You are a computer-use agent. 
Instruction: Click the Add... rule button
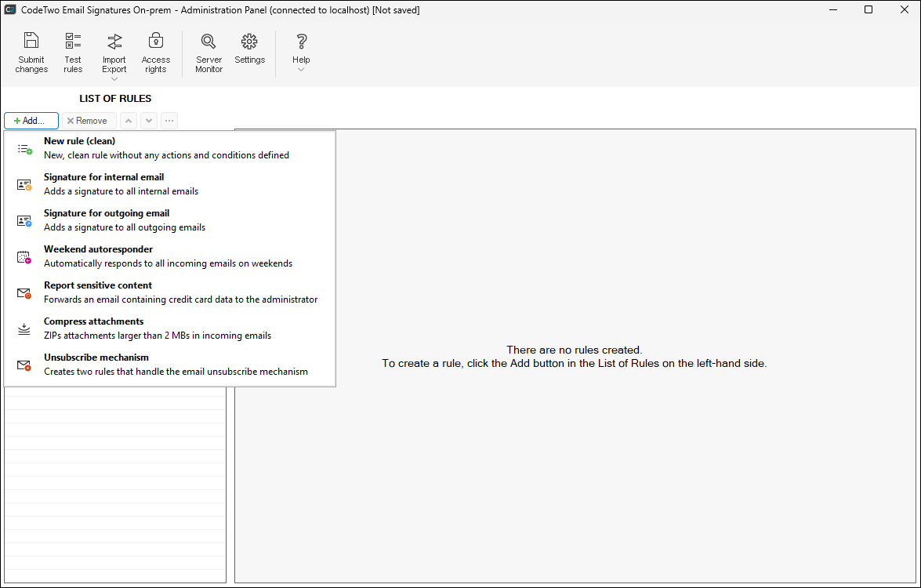pyautogui.click(x=31, y=121)
